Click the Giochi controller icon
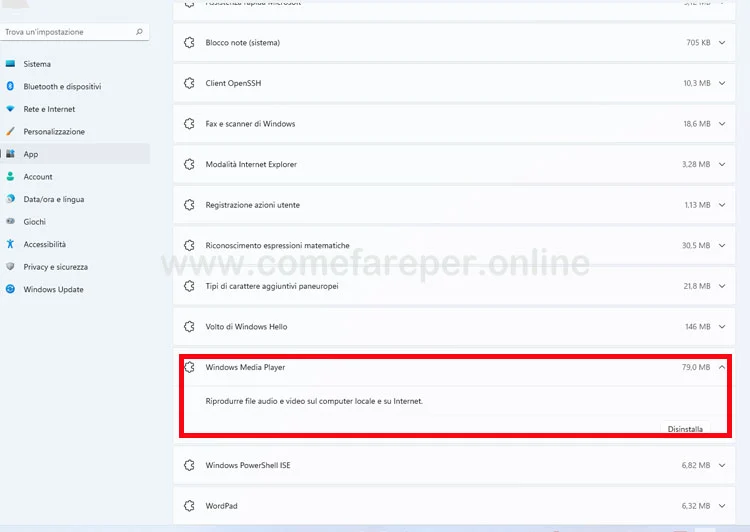The width and height of the screenshot is (750, 532). tap(10, 221)
